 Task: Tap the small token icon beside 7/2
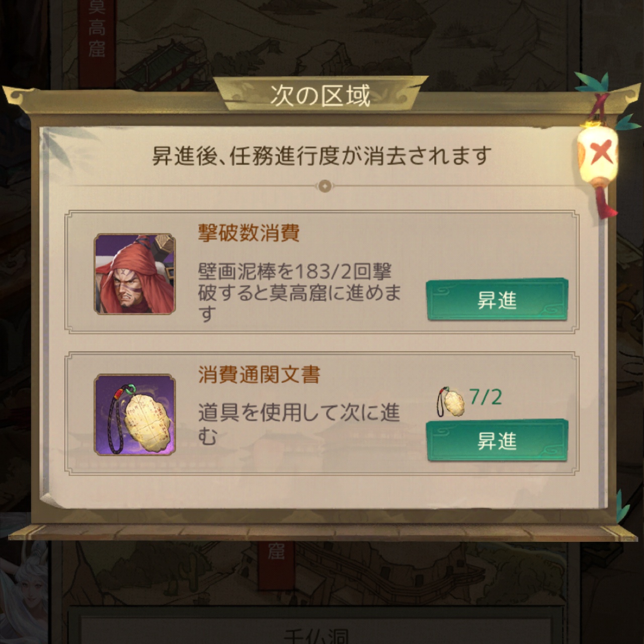451,401
